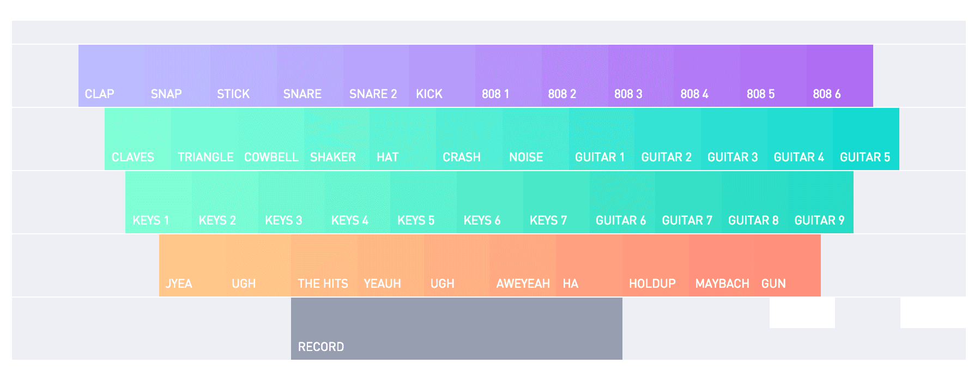Play the CLAVES percussion pad
Viewport: 980px width, 375px height.
tap(138, 139)
